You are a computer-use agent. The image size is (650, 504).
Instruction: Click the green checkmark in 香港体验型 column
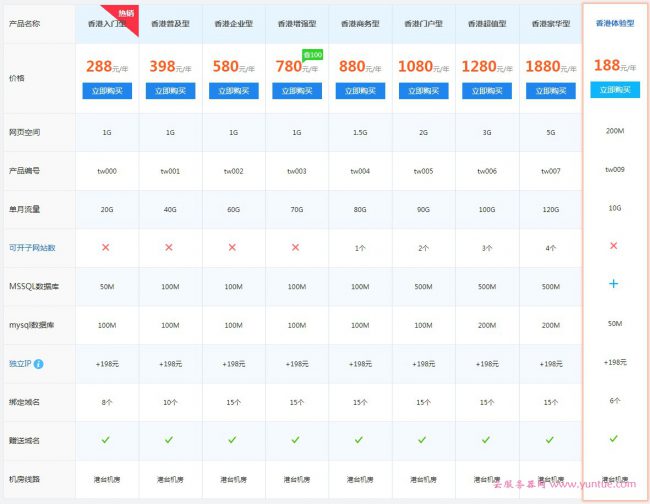(x=614, y=438)
